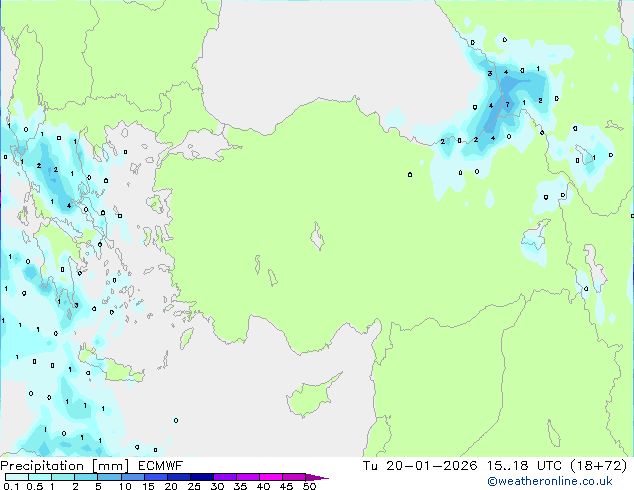The image size is (634, 490).
Task: Pick the 10–15 mm blue legend swatch
Action: [x=132, y=477]
